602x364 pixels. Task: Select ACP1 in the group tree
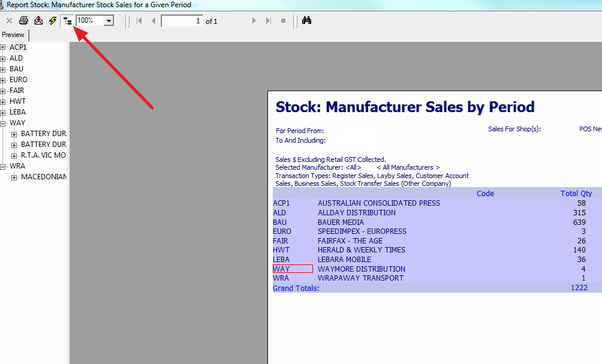pos(18,47)
